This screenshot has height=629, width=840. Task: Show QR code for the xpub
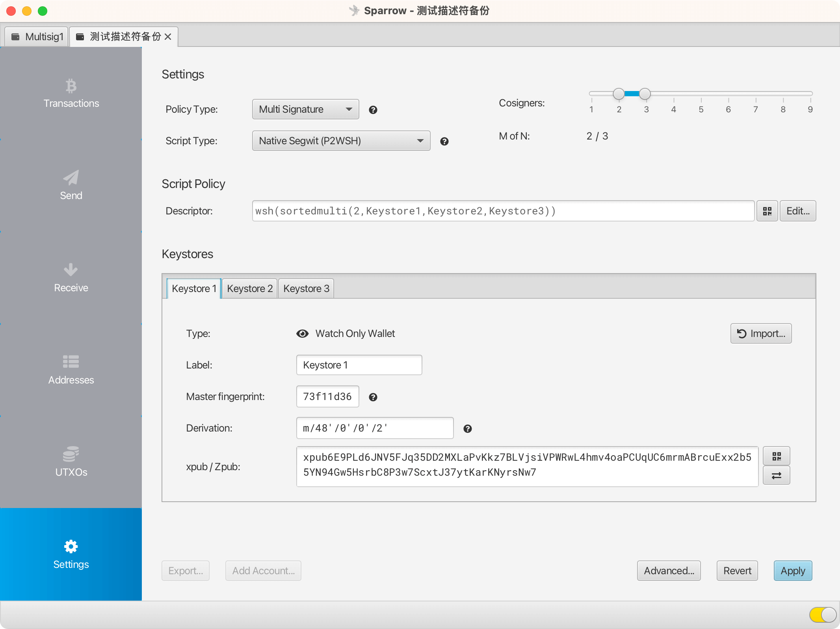[x=776, y=456]
